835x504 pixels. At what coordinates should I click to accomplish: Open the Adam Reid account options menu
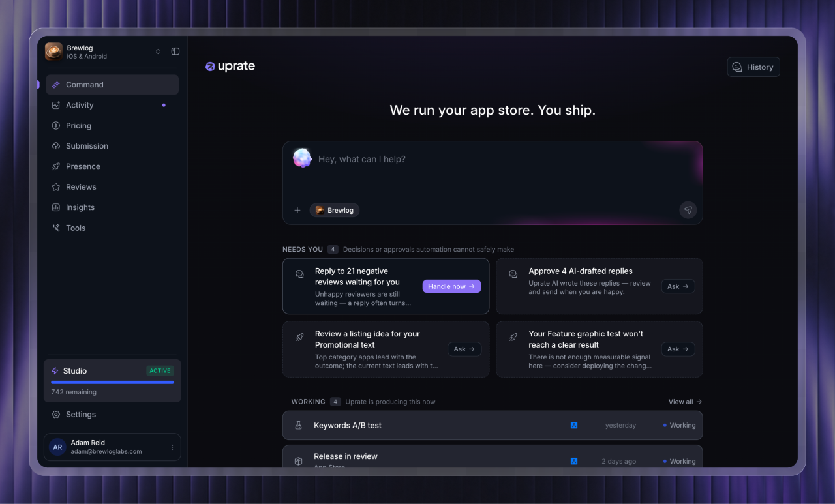tap(172, 447)
